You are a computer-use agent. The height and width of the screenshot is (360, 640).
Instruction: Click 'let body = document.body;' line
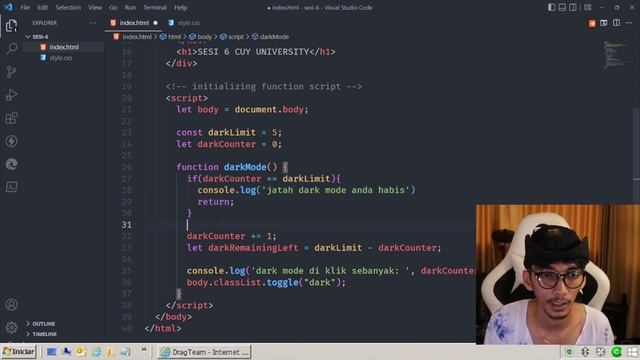242,110
